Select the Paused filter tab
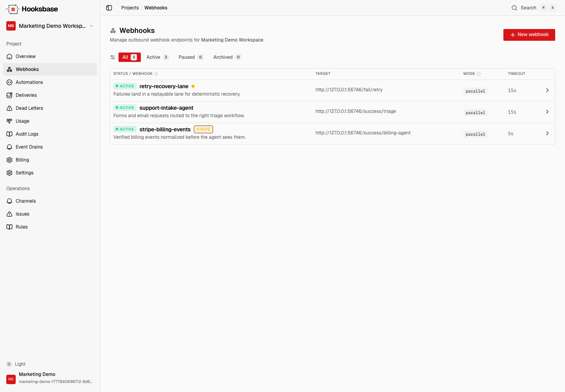 [x=191, y=57]
